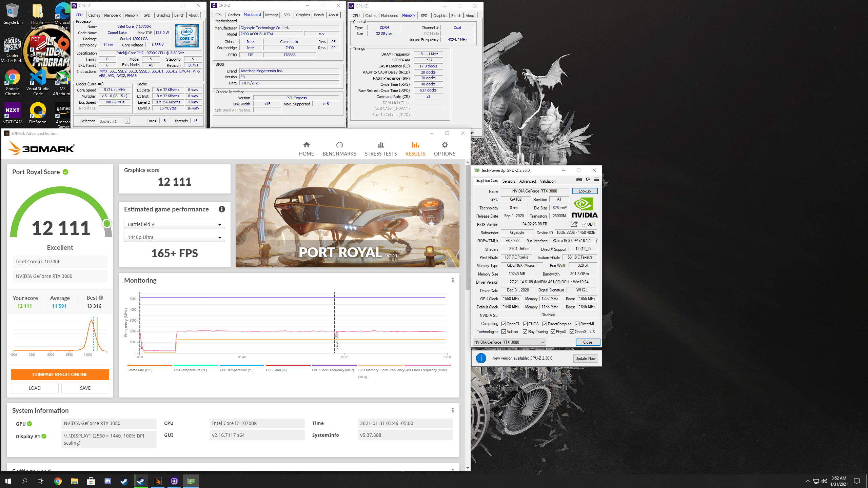Click the taskbar clock showing 3:52 AM

tap(839, 481)
